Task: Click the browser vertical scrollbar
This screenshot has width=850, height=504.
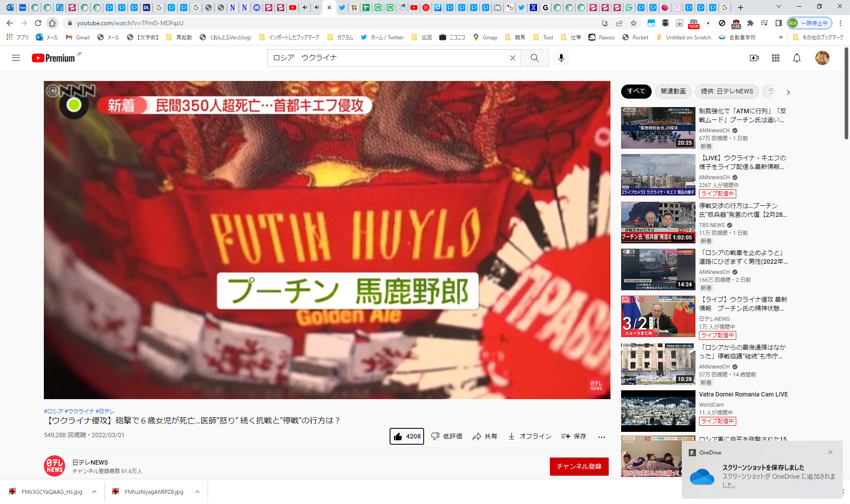Action: point(846,93)
